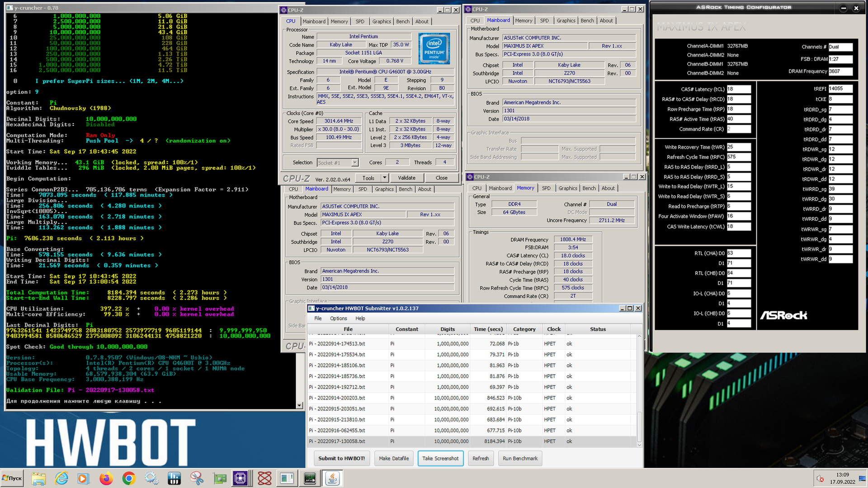868x488 pixels.
Task: Sort by the Time (secs) column header
Action: (x=488, y=329)
